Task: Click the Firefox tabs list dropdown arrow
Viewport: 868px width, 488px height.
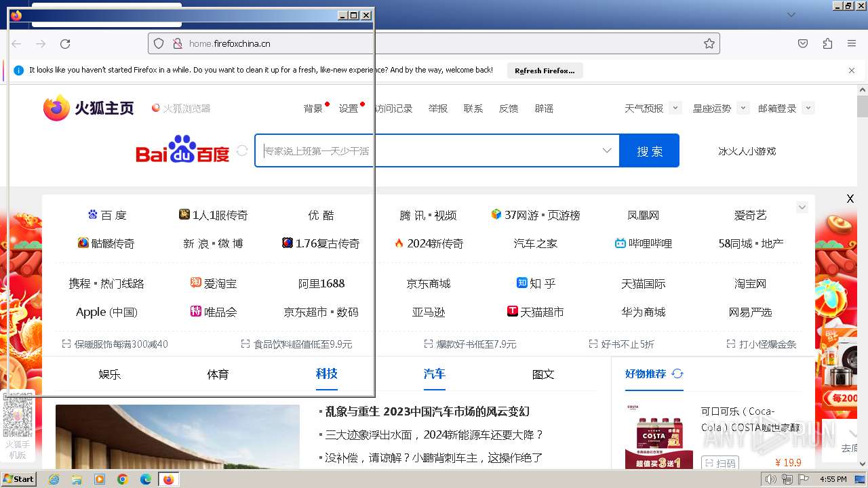Action: pyautogui.click(x=791, y=14)
